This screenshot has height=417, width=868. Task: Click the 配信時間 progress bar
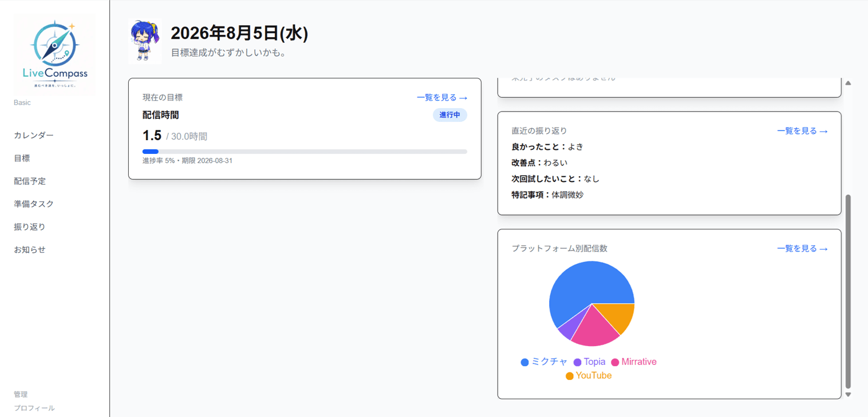(x=305, y=152)
